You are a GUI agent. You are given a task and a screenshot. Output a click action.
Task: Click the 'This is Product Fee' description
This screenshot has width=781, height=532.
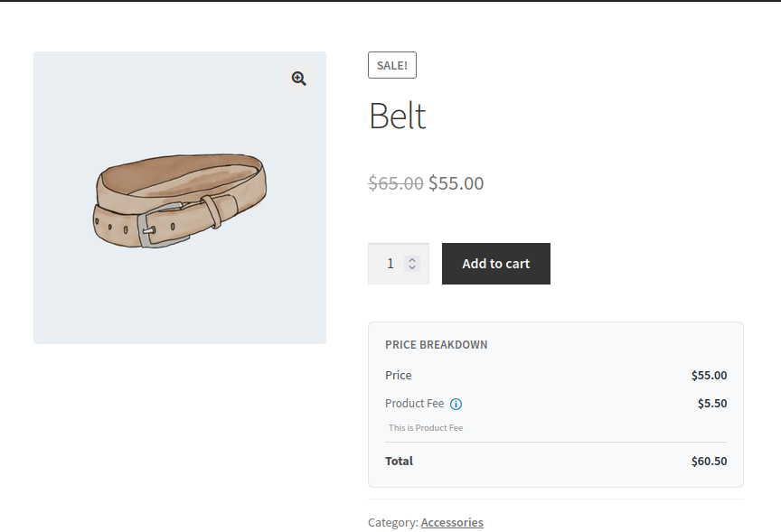[426, 428]
